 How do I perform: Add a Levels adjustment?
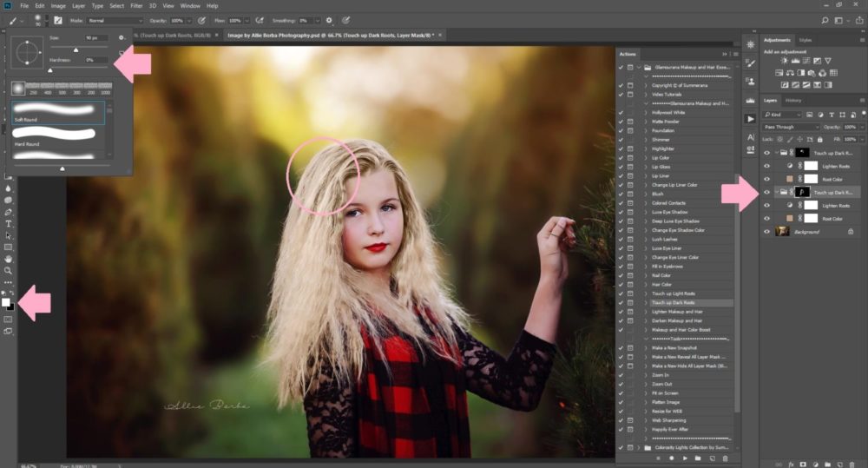pyautogui.click(x=795, y=61)
